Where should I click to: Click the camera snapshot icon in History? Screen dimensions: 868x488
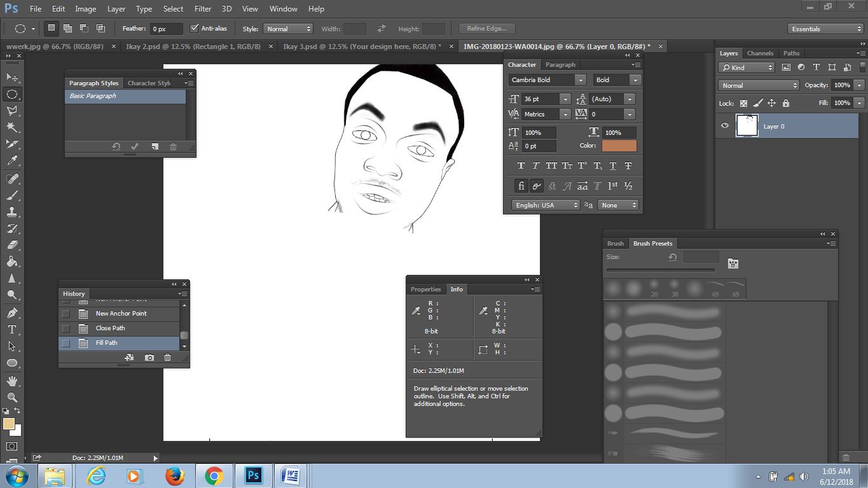click(149, 358)
